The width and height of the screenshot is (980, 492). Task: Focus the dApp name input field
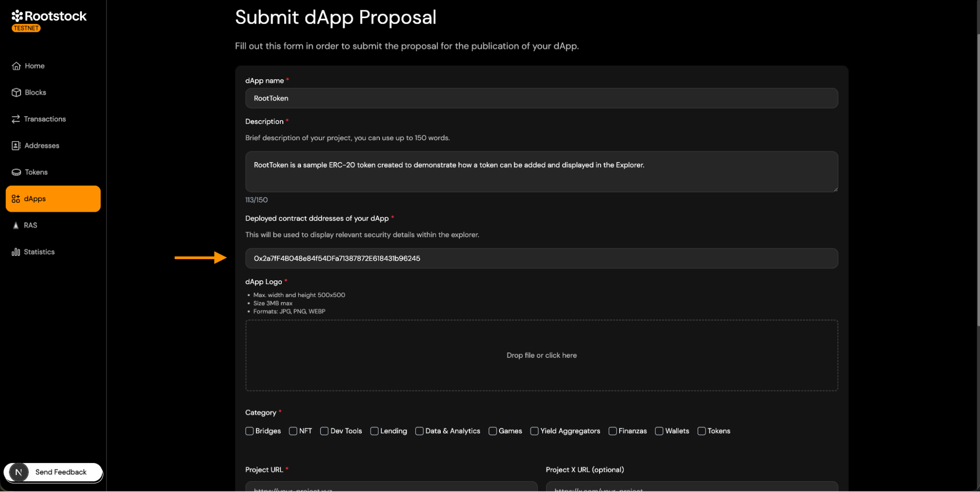coord(541,98)
